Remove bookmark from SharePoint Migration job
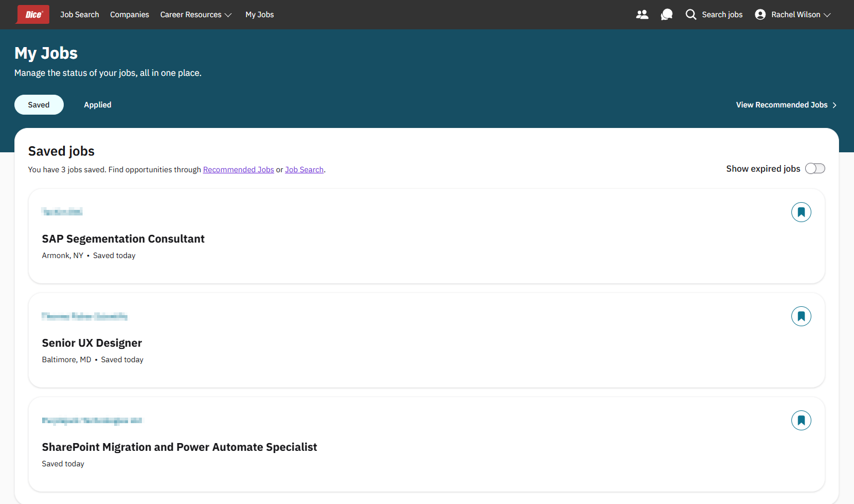854x504 pixels. [801, 420]
